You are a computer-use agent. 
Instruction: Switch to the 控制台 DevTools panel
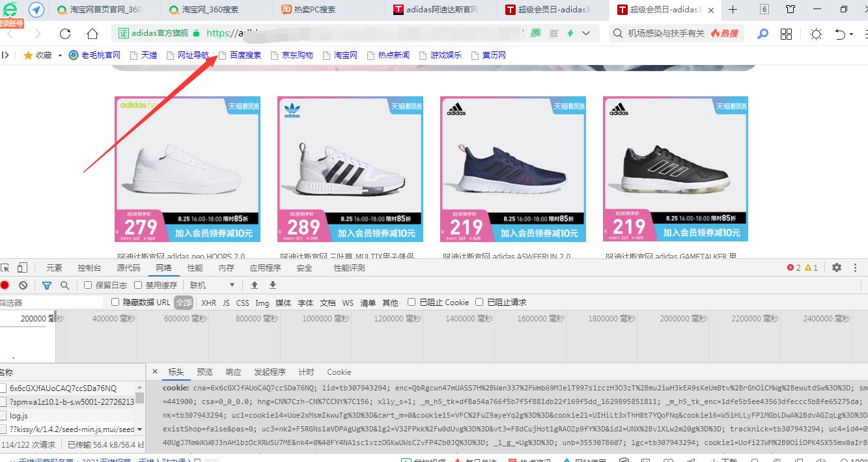89,267
